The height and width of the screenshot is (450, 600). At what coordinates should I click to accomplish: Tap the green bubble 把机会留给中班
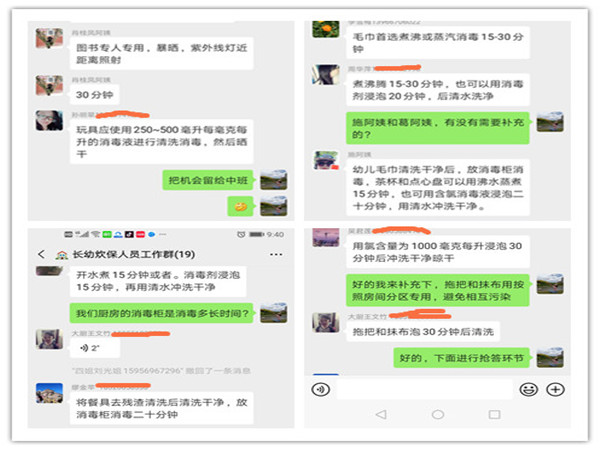[x=208, y=180]
